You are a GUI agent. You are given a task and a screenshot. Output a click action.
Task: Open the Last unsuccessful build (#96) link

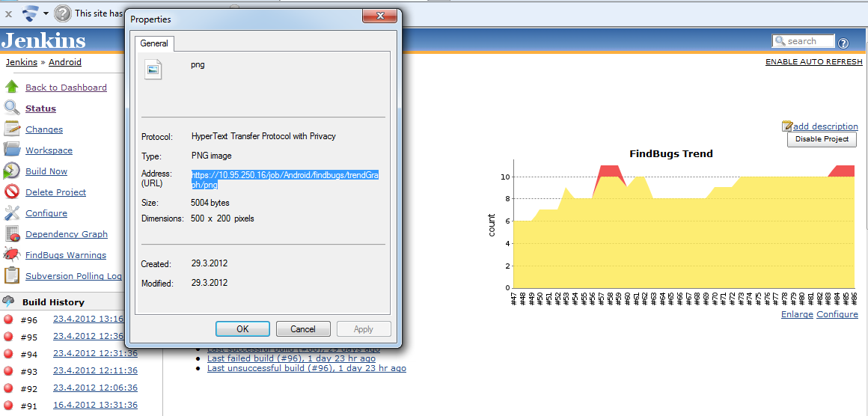pos(307,368)
